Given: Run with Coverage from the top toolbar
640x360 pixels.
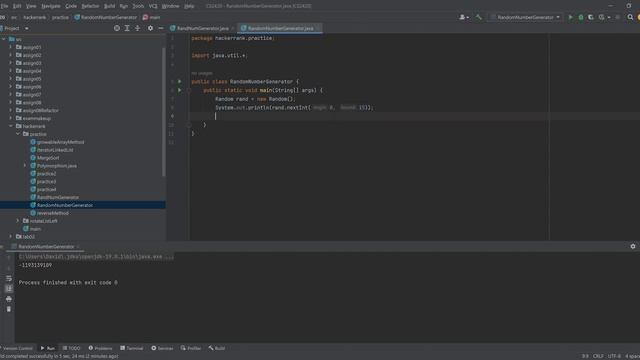Looking at the screenshot, I should tap(591, 18).
